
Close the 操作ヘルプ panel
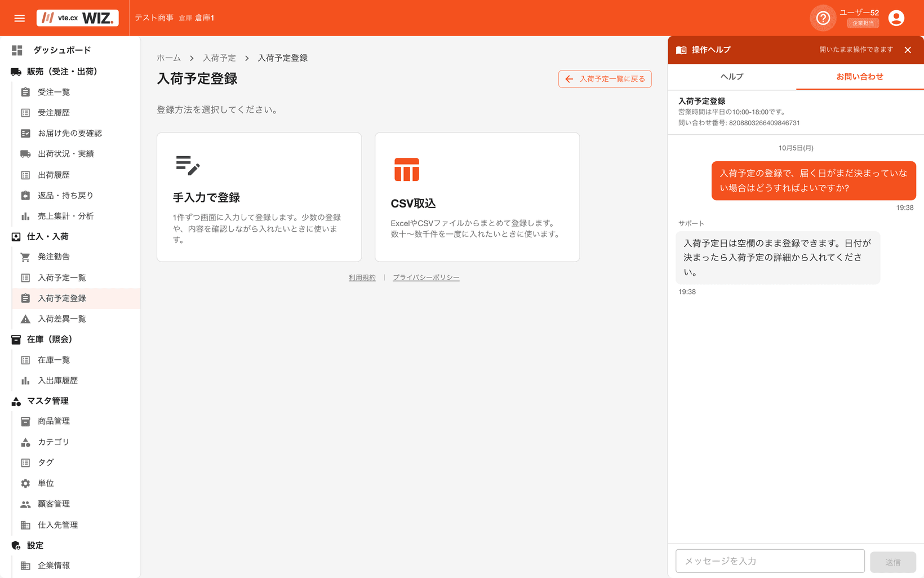tap(908, 50)
